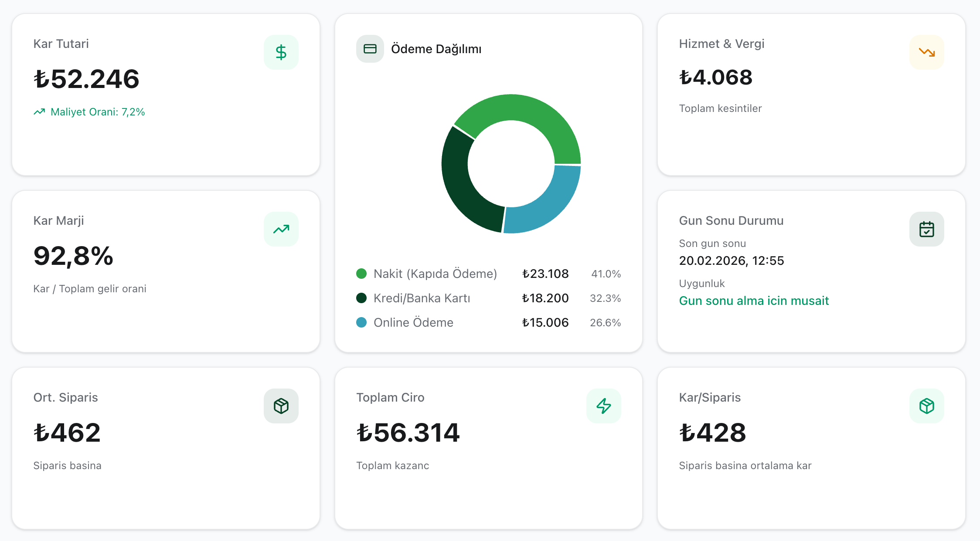This screenshot has width=980, height=541.
Task: Click the ₺56.314 Toplam Ciro value
Action: coord(408,433)
